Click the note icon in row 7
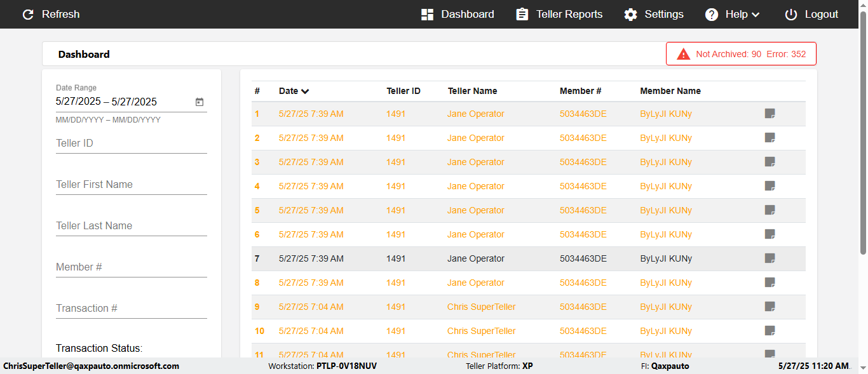Viewport: 868px width, 374px height. click(770, 258)
